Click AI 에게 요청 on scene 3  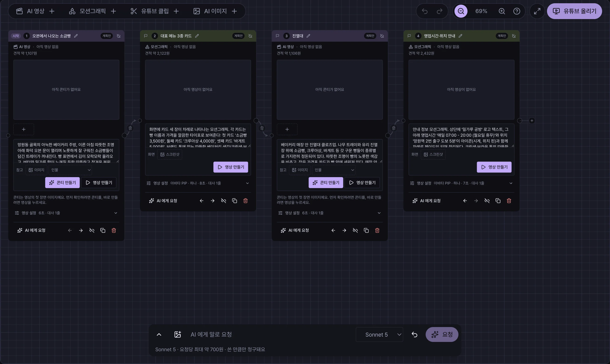tap(295, 230)
